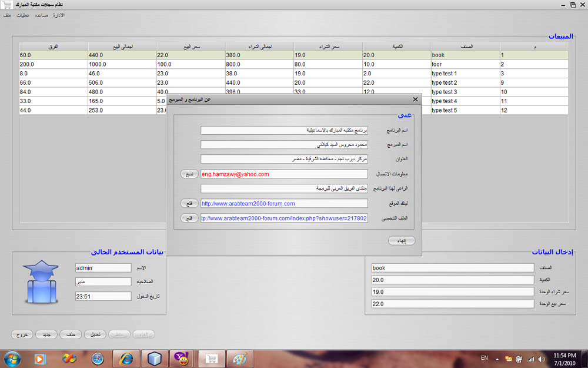Select the shopping cart app in taskbar

[212, 359]
